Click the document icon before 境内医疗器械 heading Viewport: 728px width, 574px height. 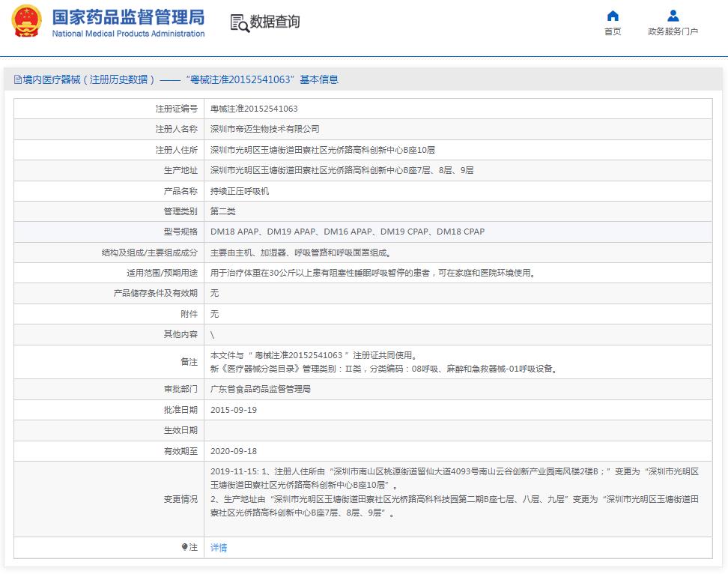17,79
